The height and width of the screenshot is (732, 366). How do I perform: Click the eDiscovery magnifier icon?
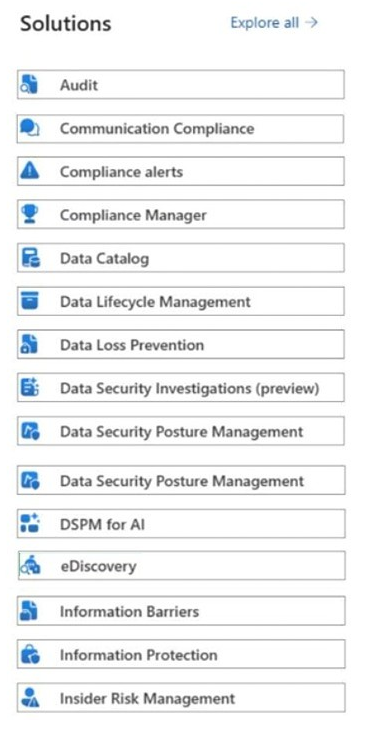(30, 566)
